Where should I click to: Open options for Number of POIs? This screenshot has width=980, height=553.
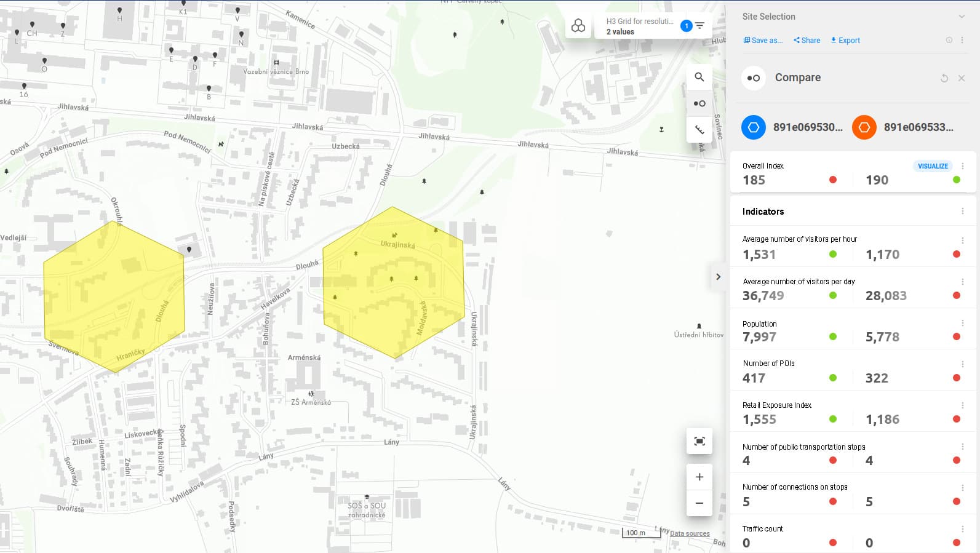tap(963, 364)
